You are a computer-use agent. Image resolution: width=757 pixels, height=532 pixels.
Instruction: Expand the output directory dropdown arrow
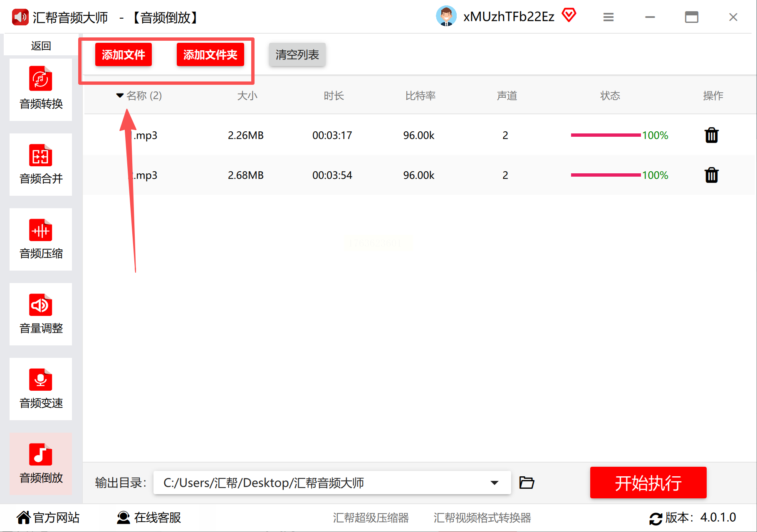tap(495, 483)
